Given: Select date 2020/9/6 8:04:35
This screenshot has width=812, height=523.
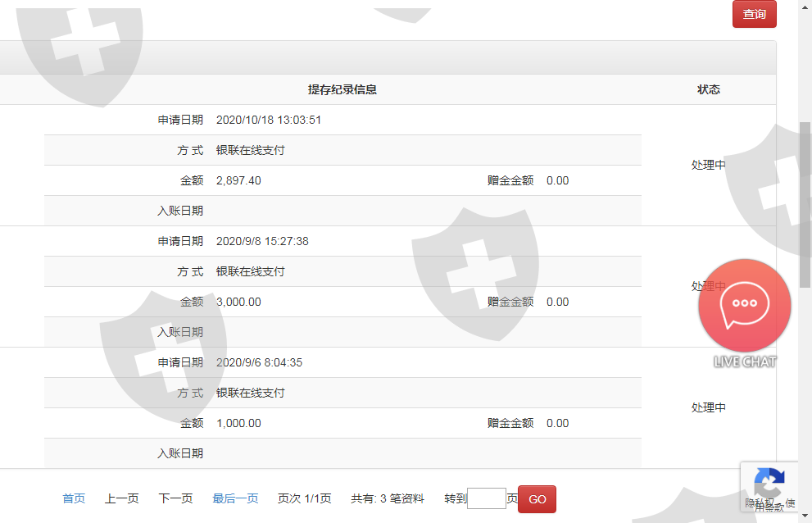Looking at the screenshot, I should [259, 362].
